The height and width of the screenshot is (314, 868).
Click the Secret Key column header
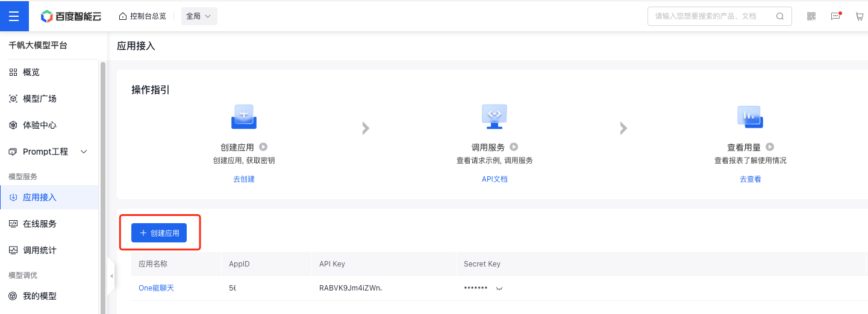[482, 264]
